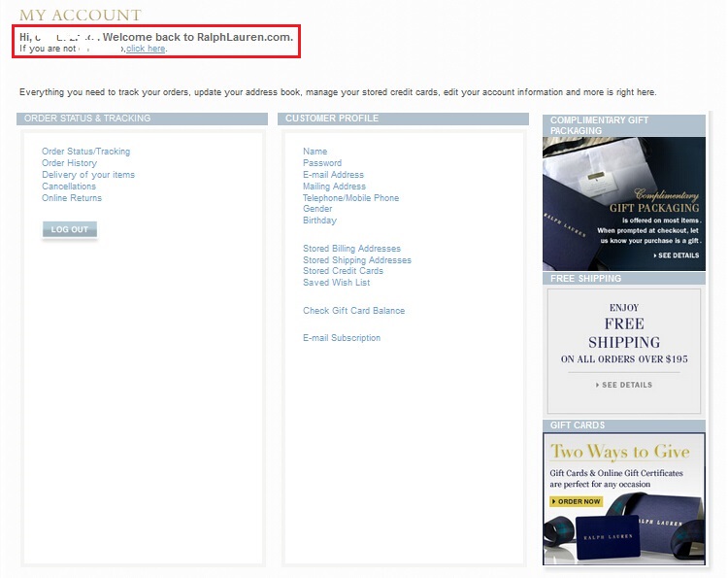The image size is (728, 578).
Task: Click the FREE SHIPPING section header
Action: [x=624, y=278]
